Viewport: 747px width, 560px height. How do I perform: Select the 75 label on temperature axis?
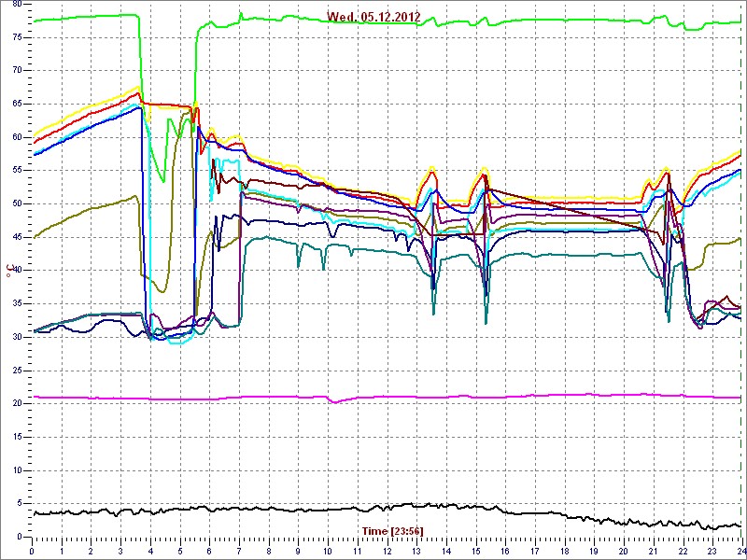pos(16,37)
